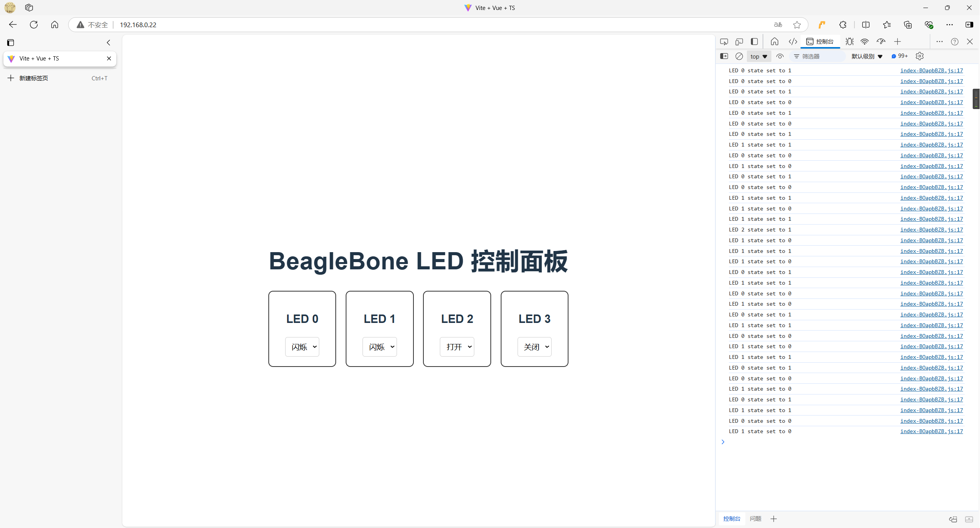Add a tool to quick view drawer
980x528 pixels.
pos(774,519)
